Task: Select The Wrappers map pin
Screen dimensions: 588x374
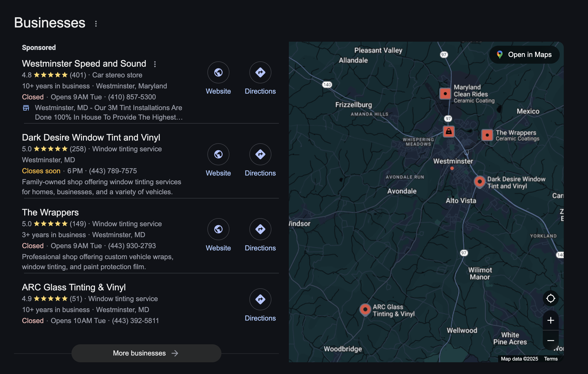Action: [x=487, y=135]
